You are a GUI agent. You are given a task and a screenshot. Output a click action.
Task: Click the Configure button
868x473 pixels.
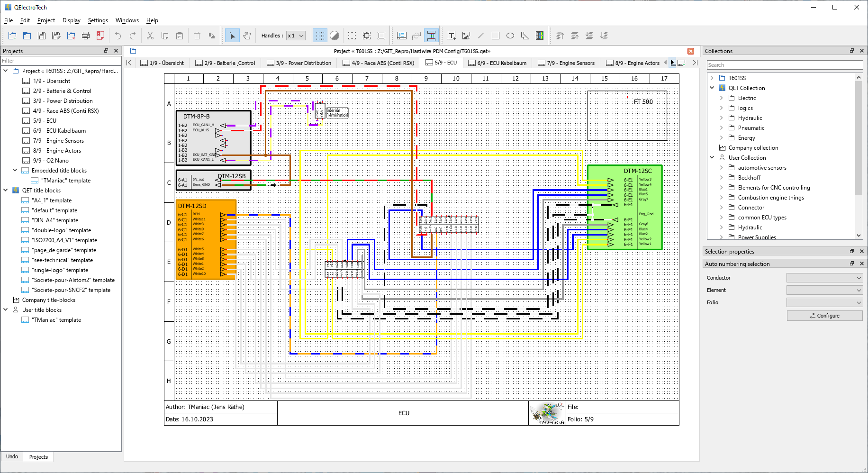tap(824, 316)
